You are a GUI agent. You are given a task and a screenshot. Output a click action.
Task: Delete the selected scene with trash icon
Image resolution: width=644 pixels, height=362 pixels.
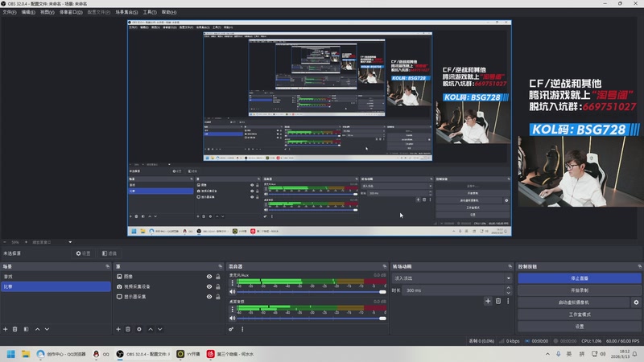click(14, 329)
